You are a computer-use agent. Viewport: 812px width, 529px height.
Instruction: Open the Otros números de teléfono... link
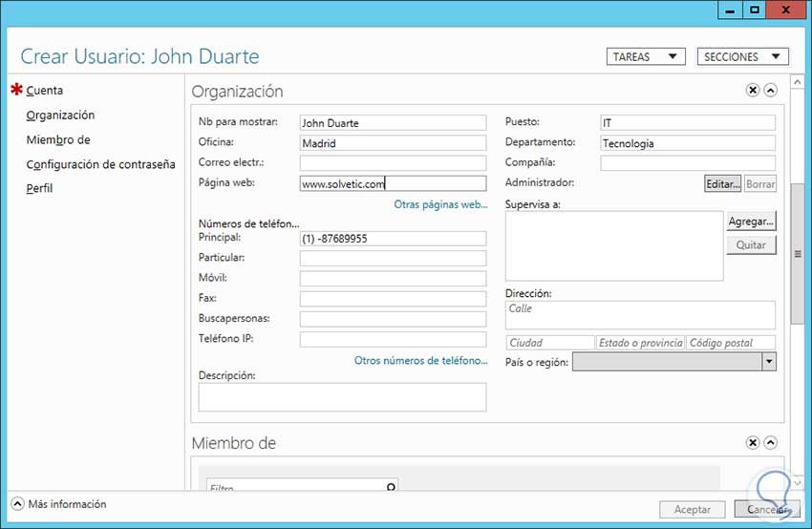coord(420,360)
